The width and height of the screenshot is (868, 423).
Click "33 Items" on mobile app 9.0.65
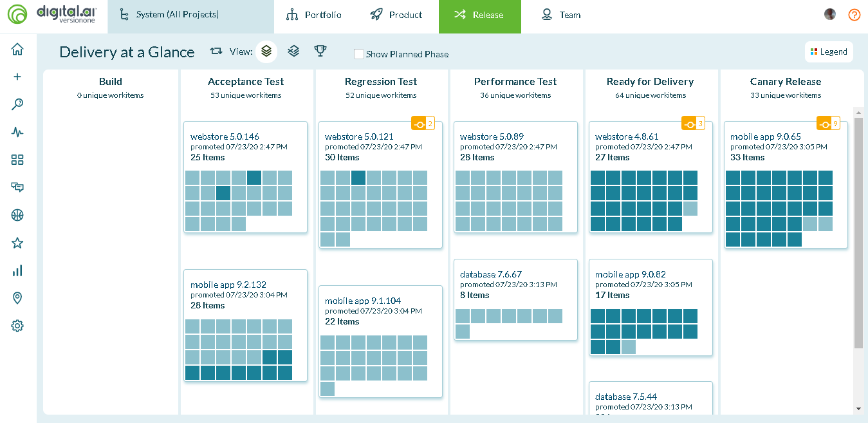click(x=748, y=157)
